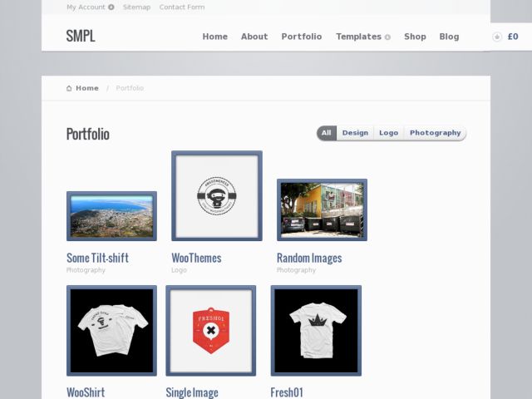The width and height of the screenshot is (532, 399).
Task: Click the Some Tilt-shift title
Action: click(97, 259)
